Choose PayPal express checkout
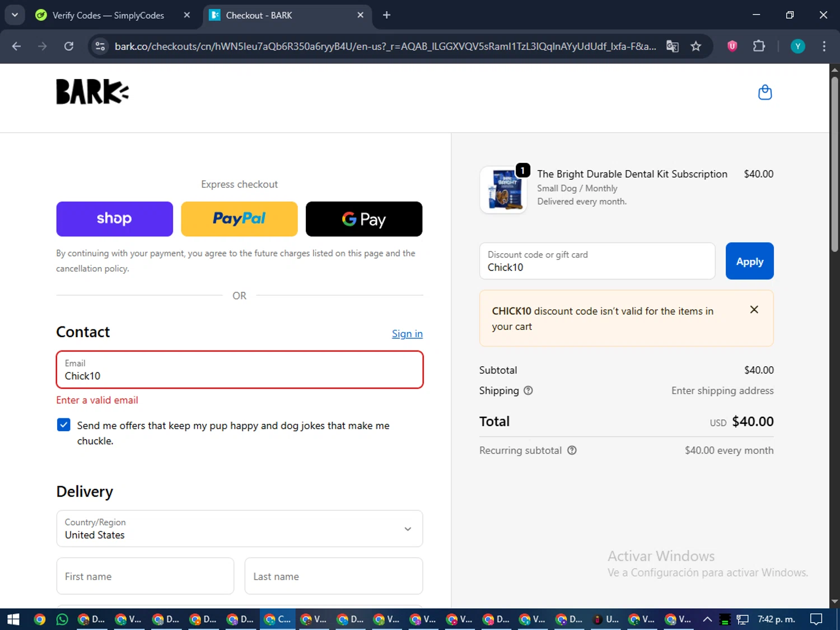The height and width of the screenshot is (630, 840). tap(239, 219)
